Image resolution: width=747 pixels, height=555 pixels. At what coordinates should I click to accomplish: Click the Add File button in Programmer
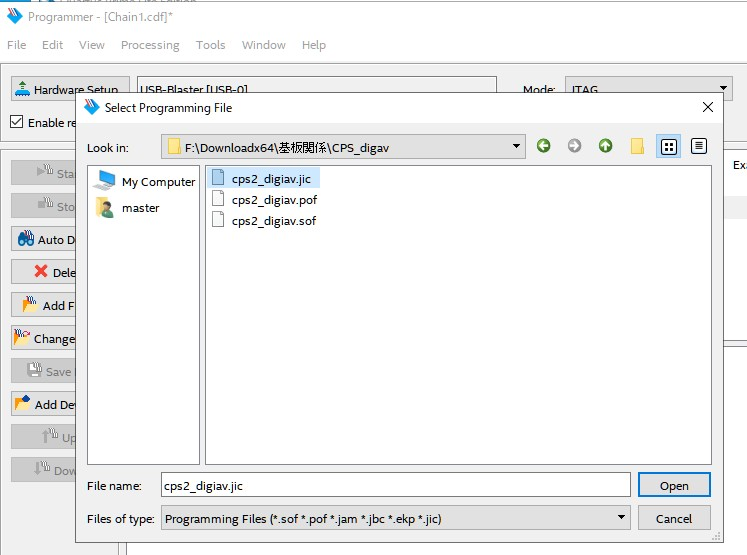tap(44, 305)
